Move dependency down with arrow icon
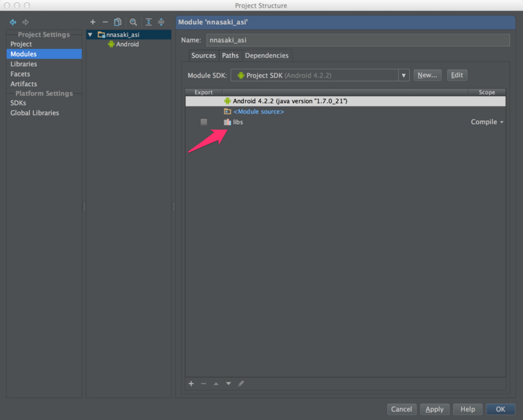The width and height of the screenshot is (523, 420). (228, 383)
